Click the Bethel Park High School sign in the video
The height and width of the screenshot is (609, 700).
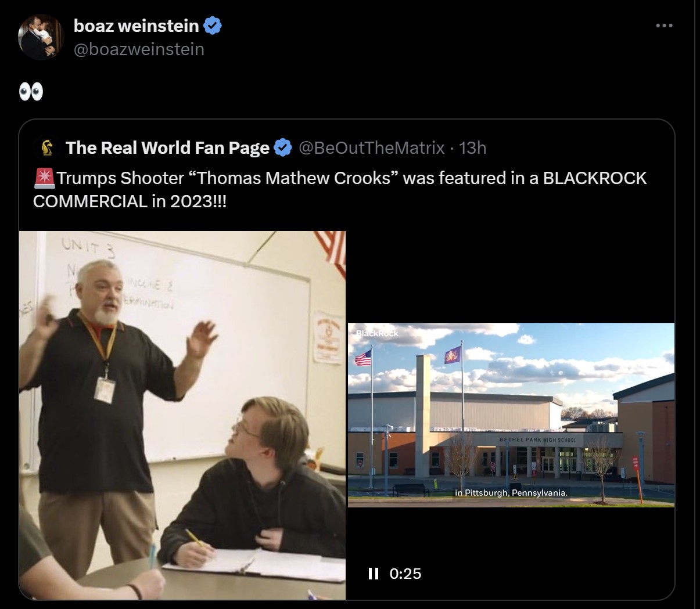point(537,440)
